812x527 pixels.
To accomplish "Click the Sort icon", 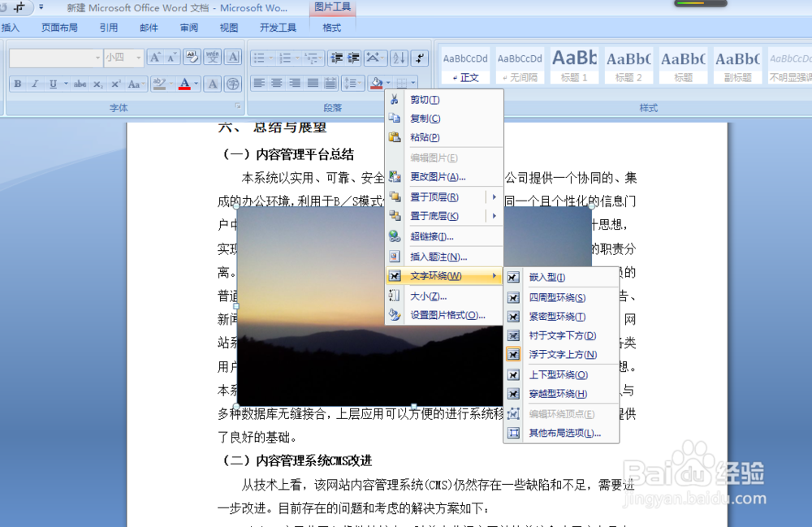I will tap(399, 58).
